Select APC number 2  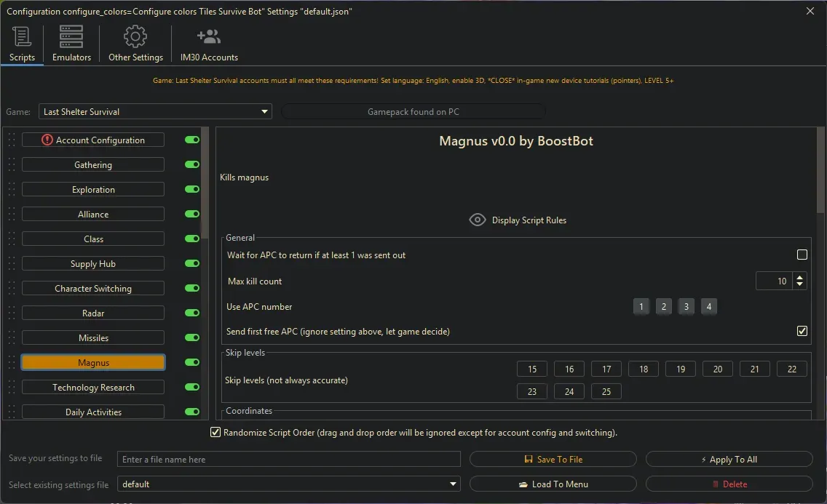(663, 306)
